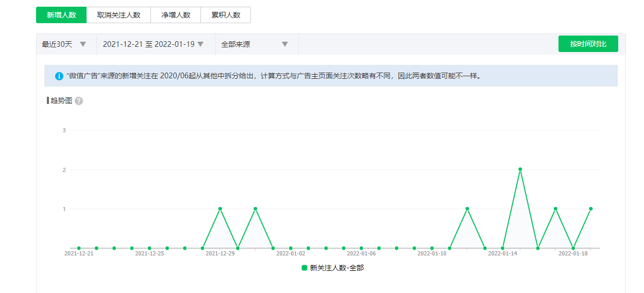Screen dimensions: 644x293
Task: Click the data point at 2022-01-10
Action: 432,248
